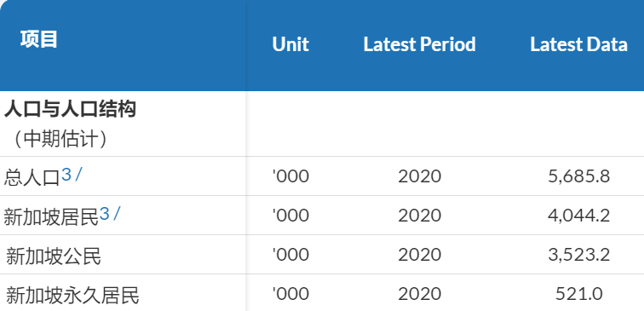Click the 4,044.2 residents value
This screenshot has height=311, width=644.
[x=578, y=216]
